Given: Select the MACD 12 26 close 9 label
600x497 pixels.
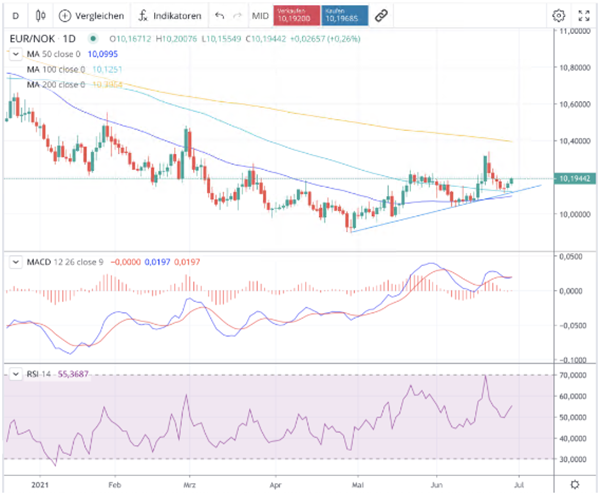Looking at the screenshot, I should (65, 262).
